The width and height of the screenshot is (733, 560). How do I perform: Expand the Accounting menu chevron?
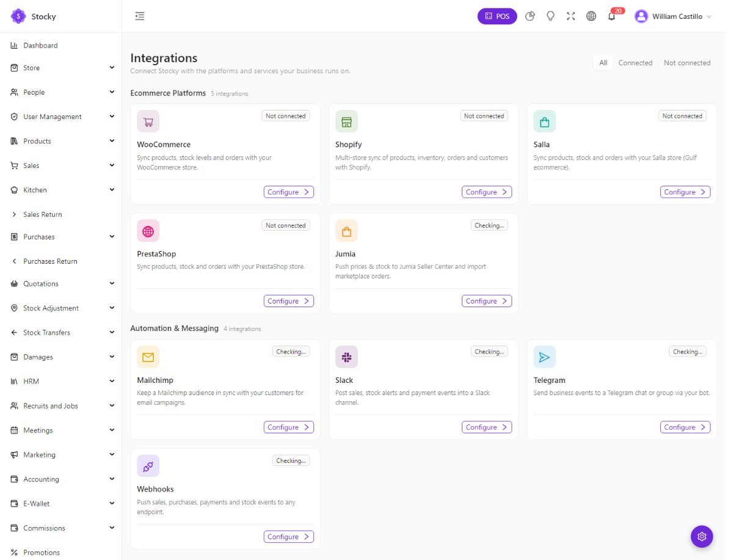(x=112, y=479)
